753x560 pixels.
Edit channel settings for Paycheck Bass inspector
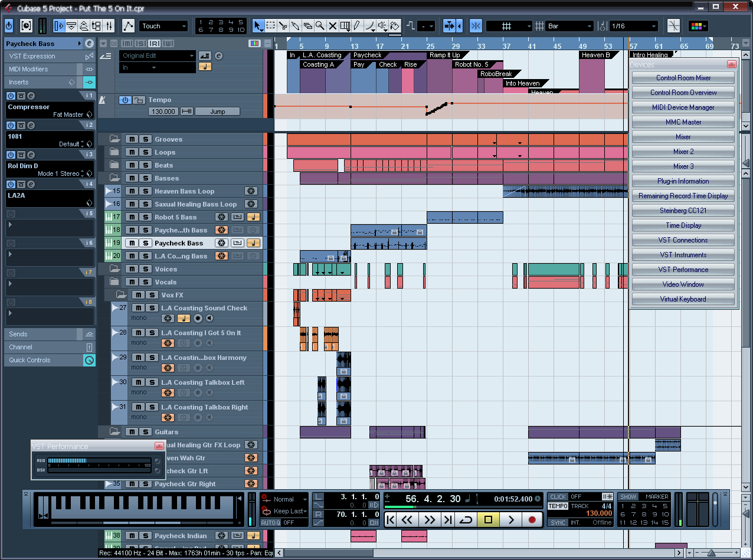click(x=89, y=44)
